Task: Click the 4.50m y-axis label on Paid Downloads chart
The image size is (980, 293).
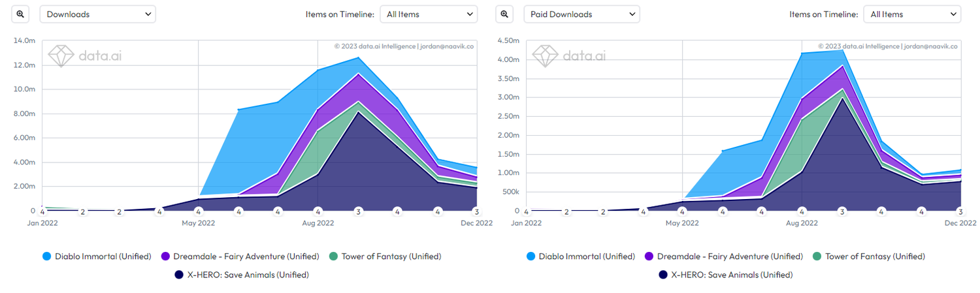Action: [508, 40]
